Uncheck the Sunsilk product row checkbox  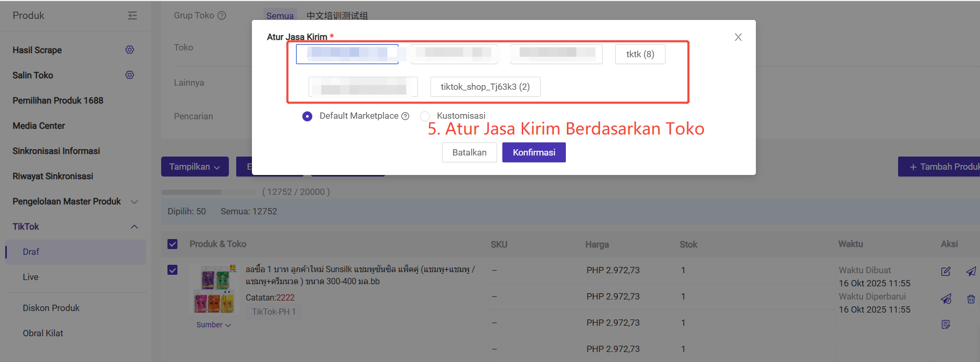[x=173, y=270]
